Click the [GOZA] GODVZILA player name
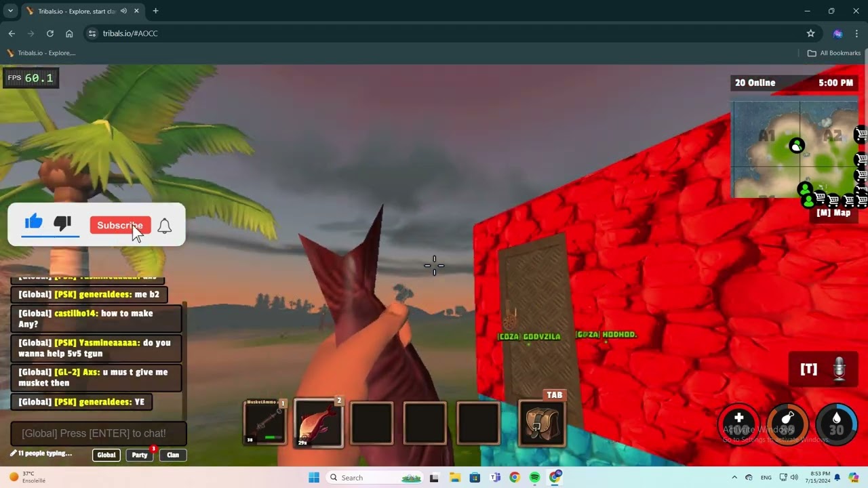868x488 pixels. tap(529, 337)
